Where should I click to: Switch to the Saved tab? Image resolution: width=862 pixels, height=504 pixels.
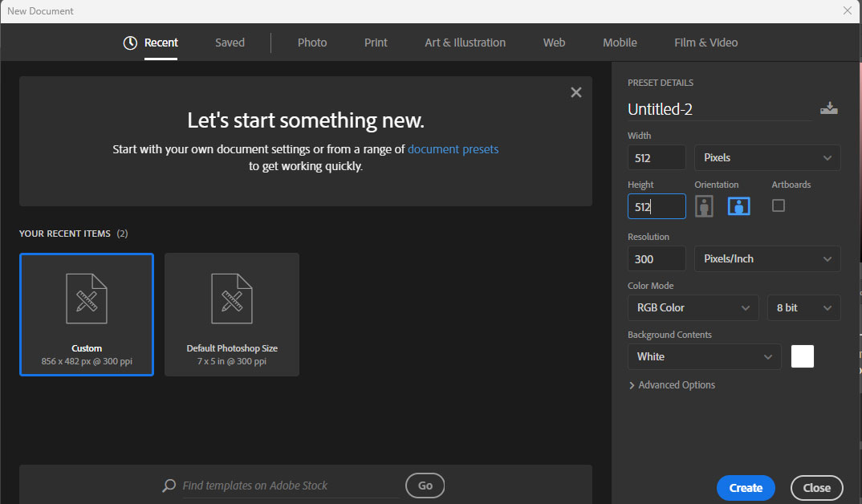tap(230, 43)
